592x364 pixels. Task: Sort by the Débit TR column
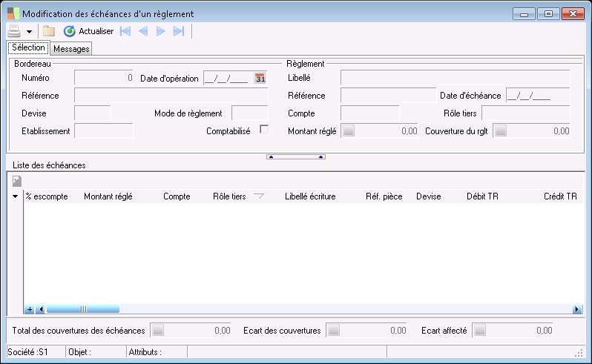click(x=482, y=196)
